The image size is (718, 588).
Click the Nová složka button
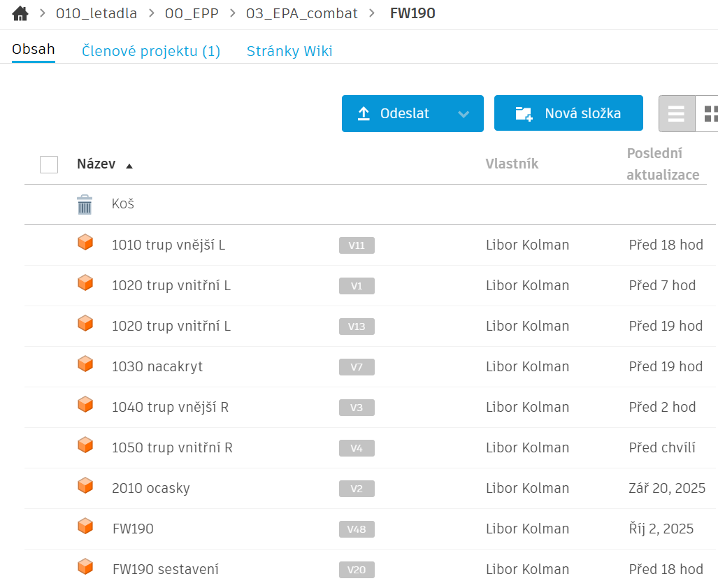[568, 114]
